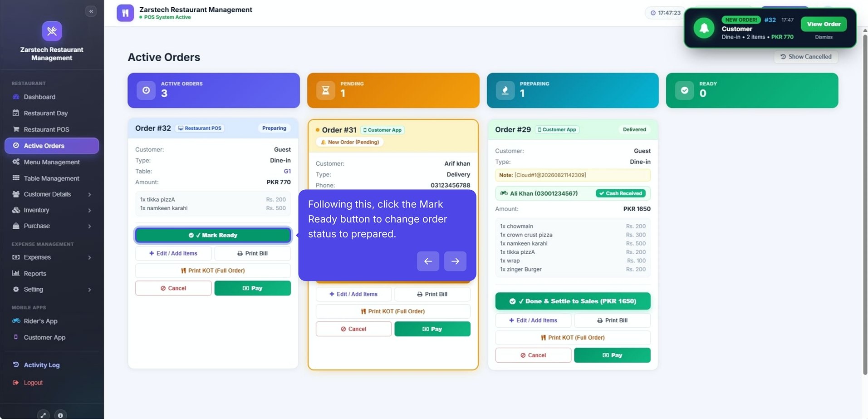Viewport: 868px width, 419px height.
Task: Open Customer App in the sidebar
Action: [x=52, y=337]
